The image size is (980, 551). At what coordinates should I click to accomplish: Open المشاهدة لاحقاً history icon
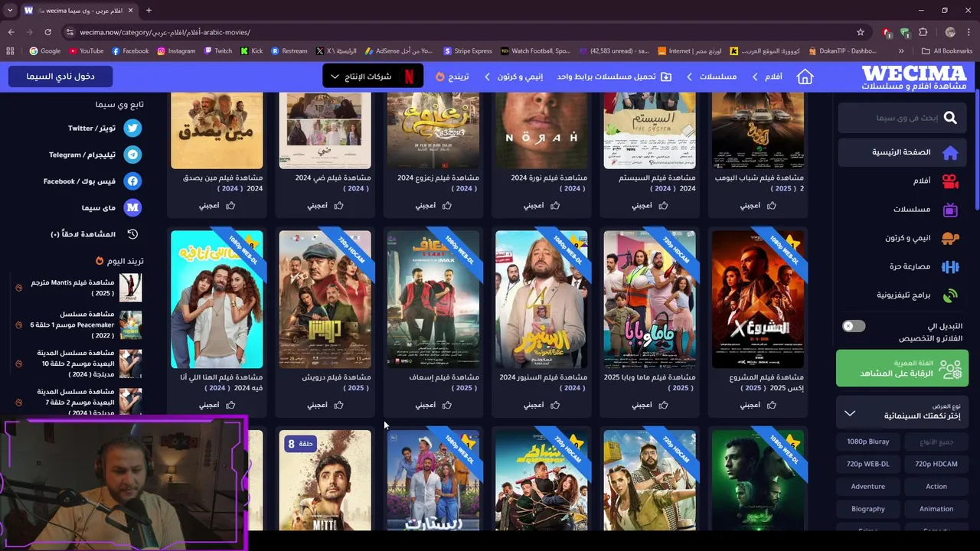point(132,234)
